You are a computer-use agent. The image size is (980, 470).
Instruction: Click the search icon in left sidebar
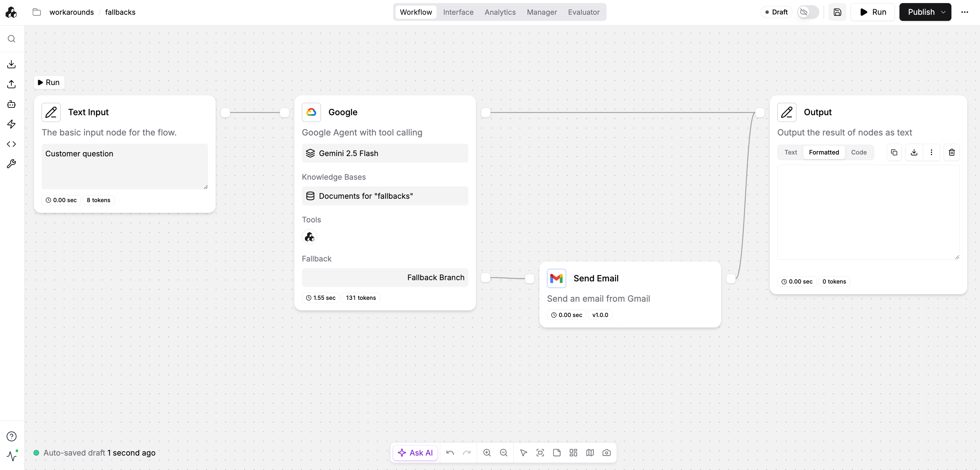pos(11,39)
